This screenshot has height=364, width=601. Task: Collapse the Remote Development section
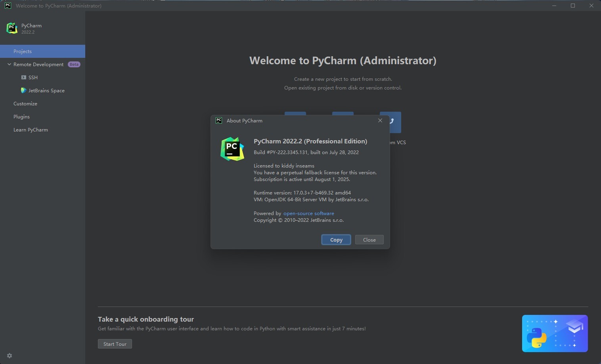(9, 64)
